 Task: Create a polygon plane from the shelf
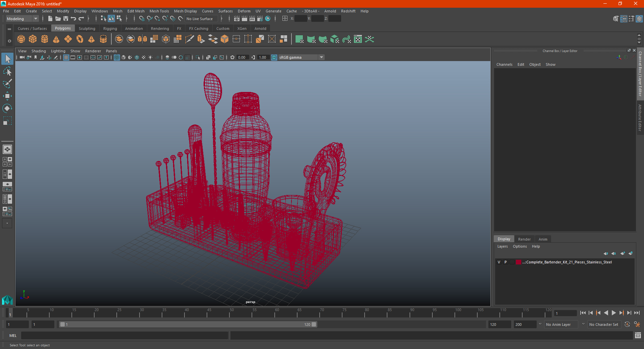click(x=68, y=39)
